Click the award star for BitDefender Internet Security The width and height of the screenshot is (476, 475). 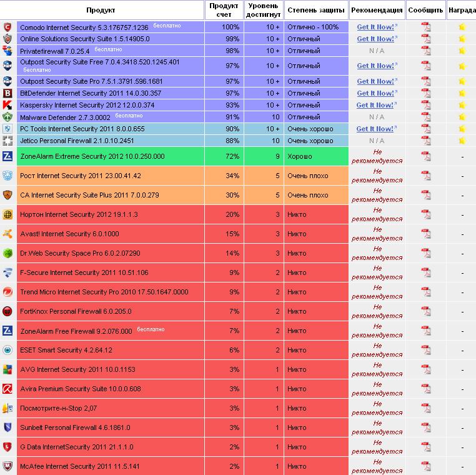coord(462,93)
